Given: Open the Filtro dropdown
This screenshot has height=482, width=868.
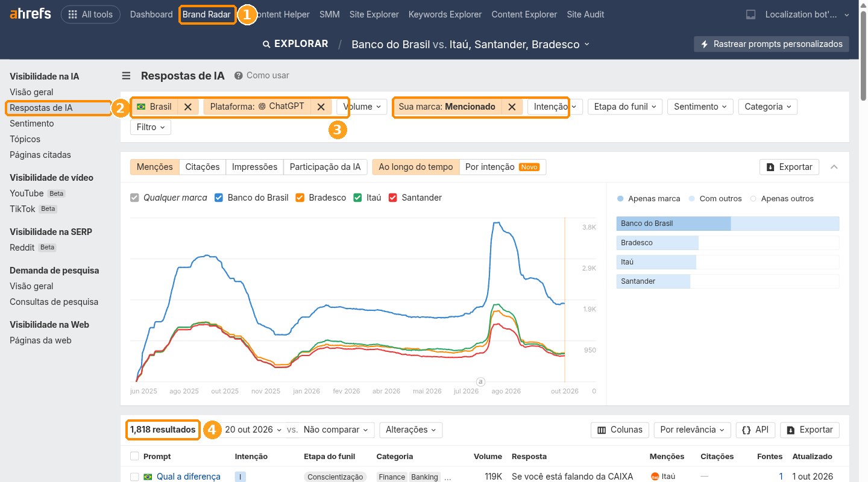Looking at the screenshot, I should [151, 127].
